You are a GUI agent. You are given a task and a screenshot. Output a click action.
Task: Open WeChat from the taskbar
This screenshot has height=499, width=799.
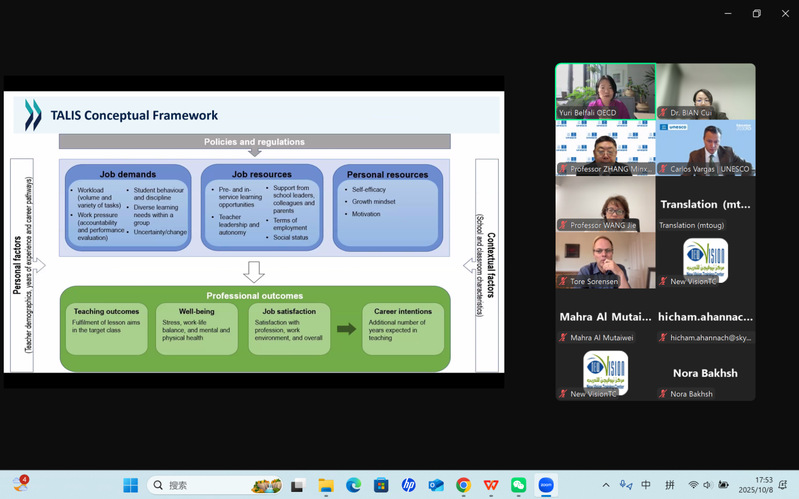coord(518,485)
